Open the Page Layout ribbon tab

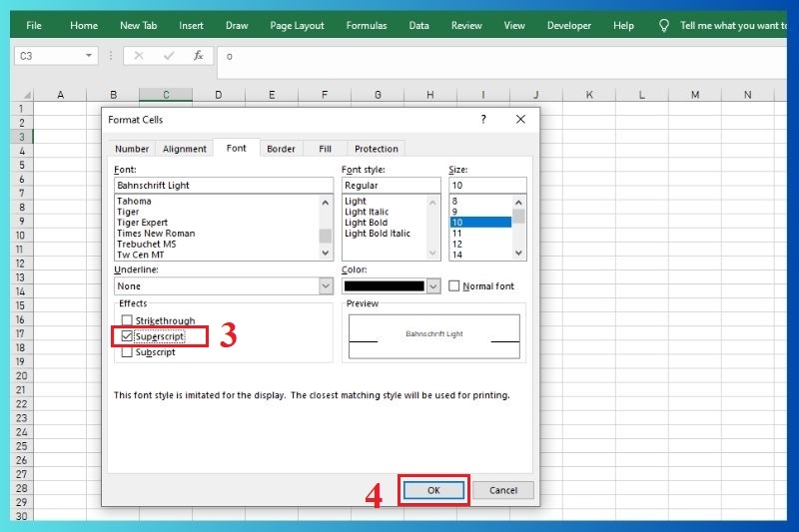click(x=297, y=25)
